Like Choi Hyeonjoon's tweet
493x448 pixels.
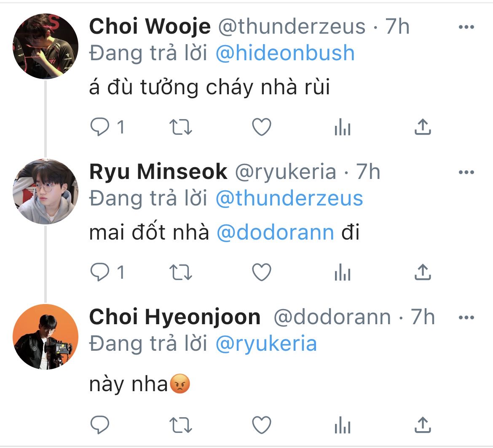[x=261, y=425]
